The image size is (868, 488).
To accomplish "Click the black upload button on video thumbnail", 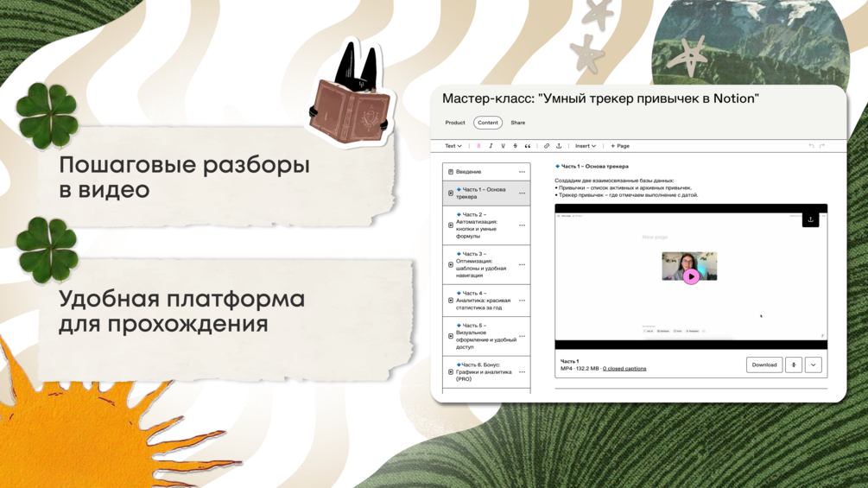I will pyautogui.click(x=810, y=219).
